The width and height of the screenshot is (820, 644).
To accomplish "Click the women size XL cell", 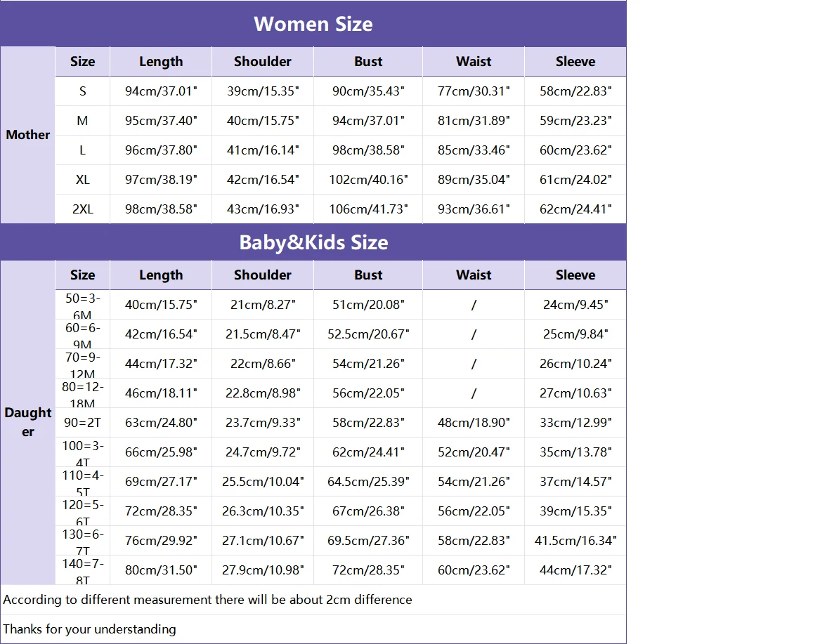I will (x=83, y=180).
